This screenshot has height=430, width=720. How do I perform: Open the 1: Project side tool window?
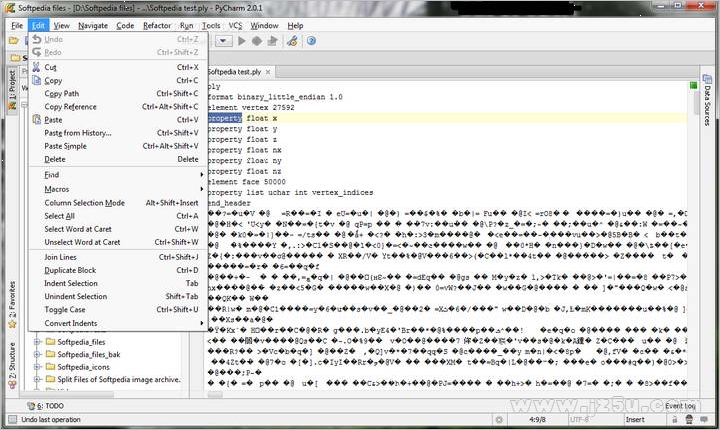point(12,90)
